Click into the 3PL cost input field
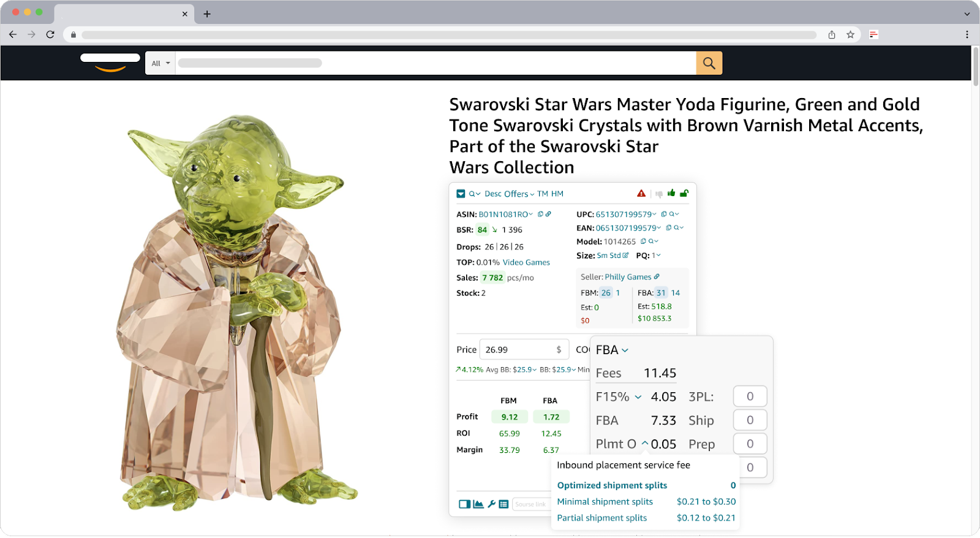This screenshot has width=980, height=538. point(750,396)
